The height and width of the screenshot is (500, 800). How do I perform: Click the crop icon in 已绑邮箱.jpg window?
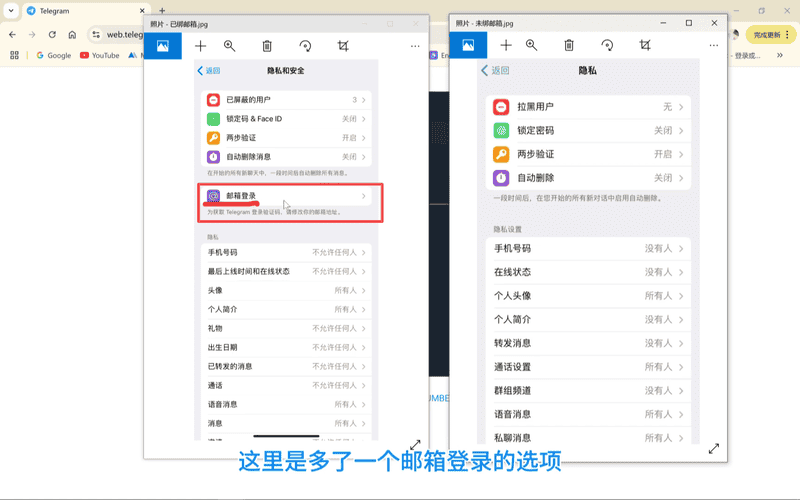click(343, 46)
